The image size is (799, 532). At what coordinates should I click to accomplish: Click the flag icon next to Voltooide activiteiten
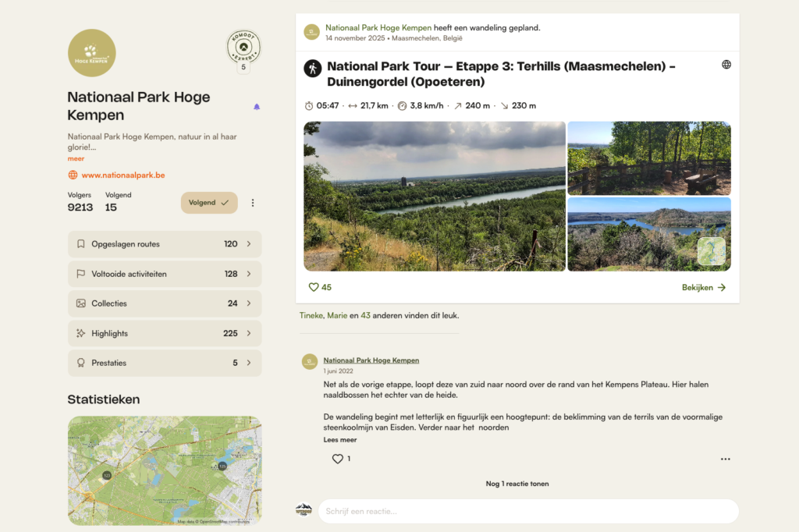click(x=80, y=273)
